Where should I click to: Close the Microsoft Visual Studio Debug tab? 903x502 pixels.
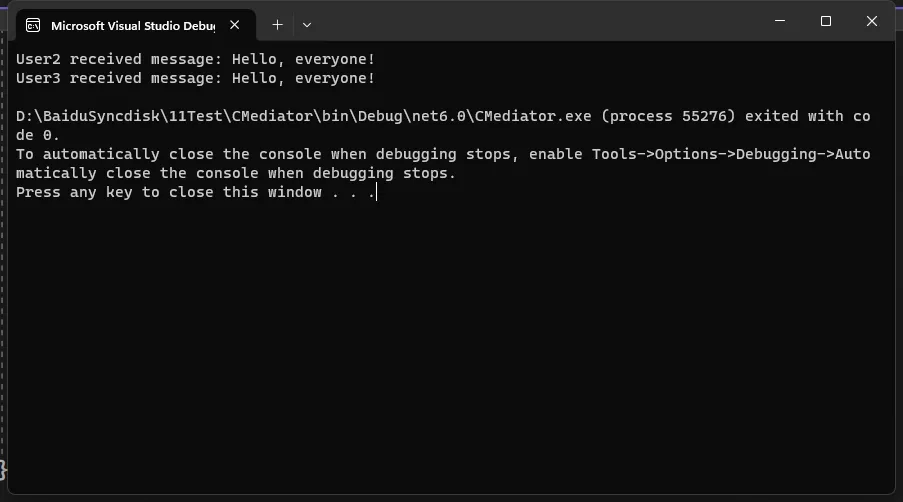[x=234, y=25]
